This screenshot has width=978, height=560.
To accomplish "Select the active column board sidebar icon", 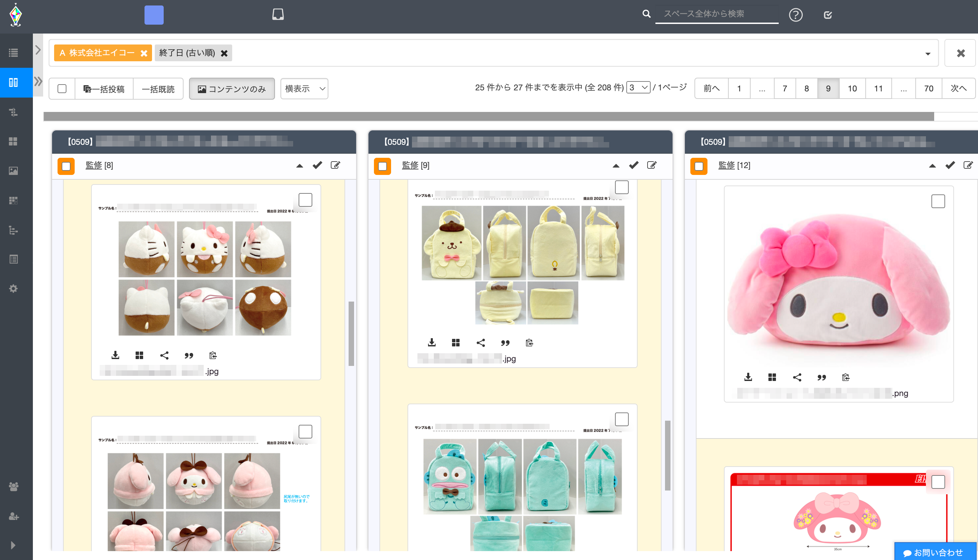I will [x=13, y=82].
